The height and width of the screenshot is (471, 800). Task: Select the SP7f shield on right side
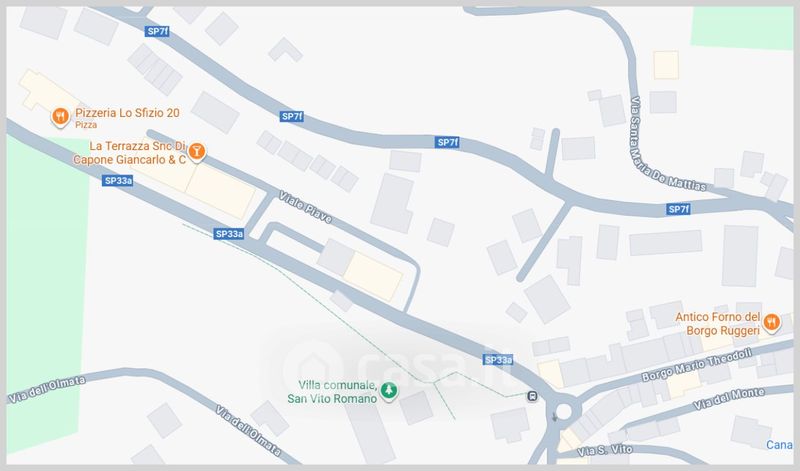(x=679, y=209)
